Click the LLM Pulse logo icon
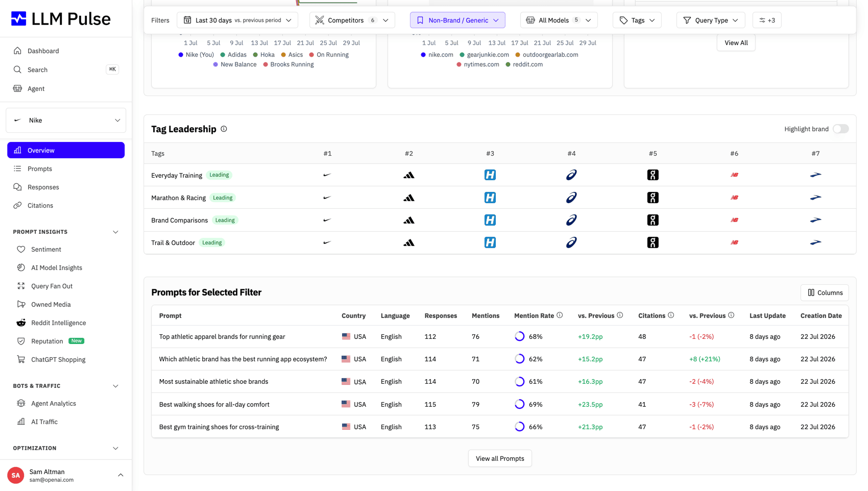 pyautogui.click(x=19, y=19)
